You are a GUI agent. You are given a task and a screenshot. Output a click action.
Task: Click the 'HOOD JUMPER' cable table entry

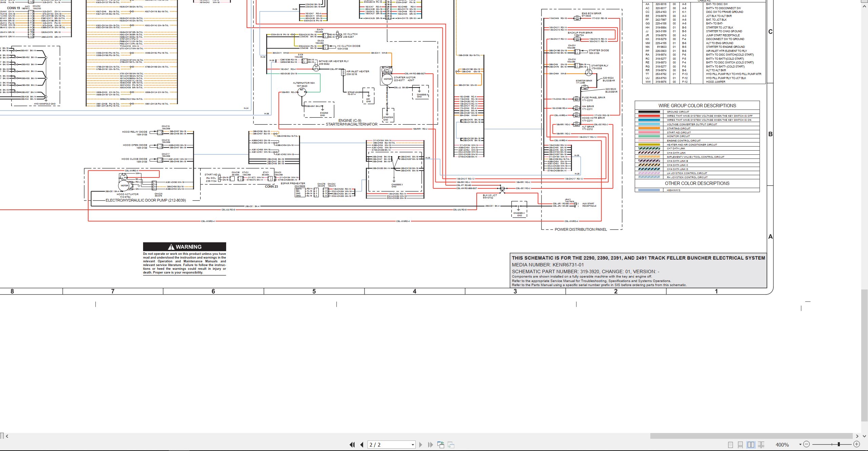716,82
